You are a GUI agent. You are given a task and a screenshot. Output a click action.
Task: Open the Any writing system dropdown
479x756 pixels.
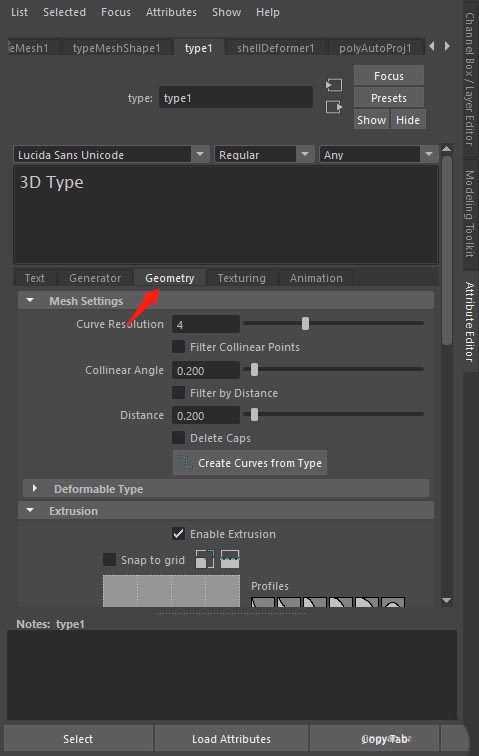tap(379, 155)
